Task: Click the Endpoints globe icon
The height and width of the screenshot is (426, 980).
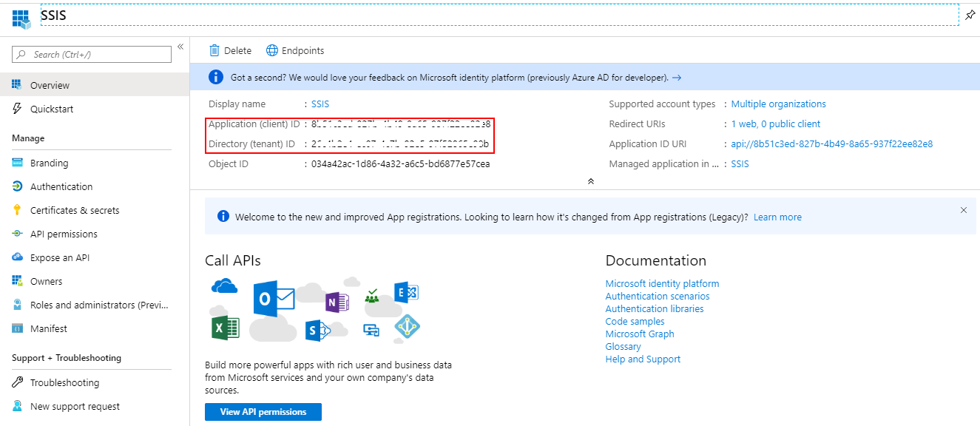Action: pyautogui.click(x=272, y=50)
